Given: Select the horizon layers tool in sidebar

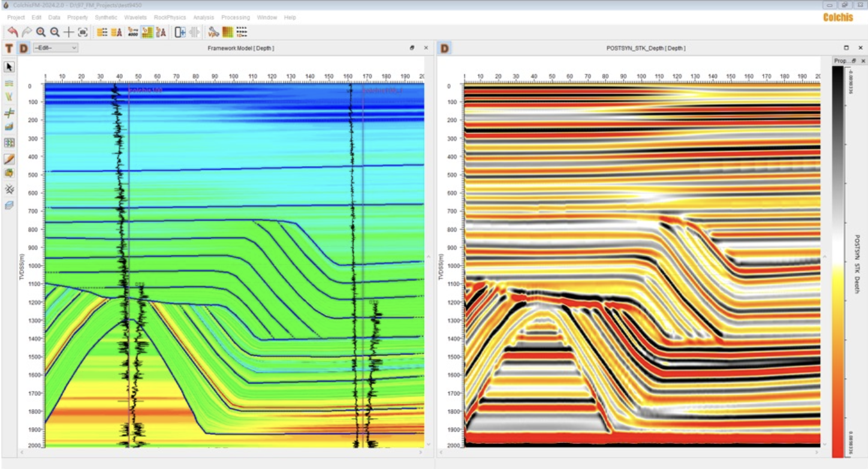Looking at the screenshot, I should pyautogui.click(x=10, y=83).
